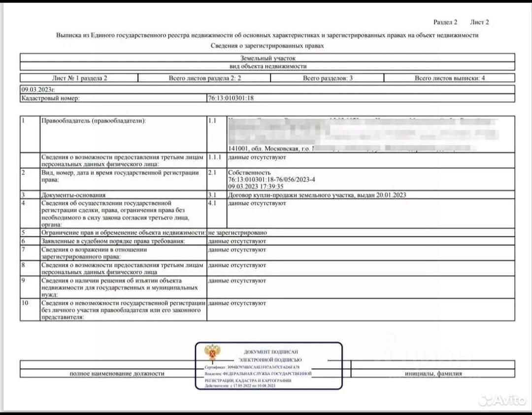Select the 'Земельный участок' cell

(267, 58)
